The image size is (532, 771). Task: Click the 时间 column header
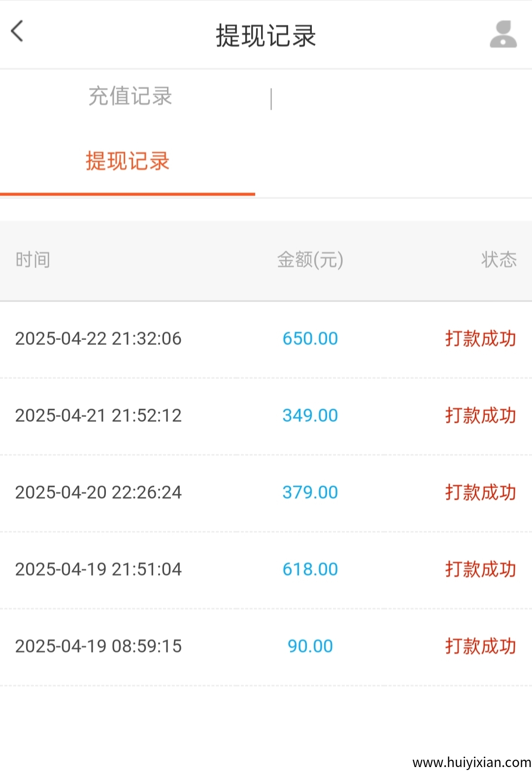coord(33,260)
